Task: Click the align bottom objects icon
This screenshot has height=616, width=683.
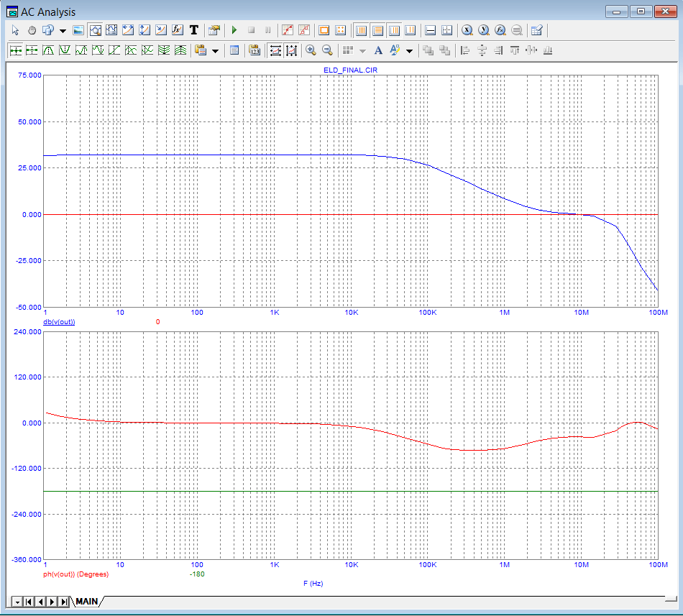Action: click(548, 50)
